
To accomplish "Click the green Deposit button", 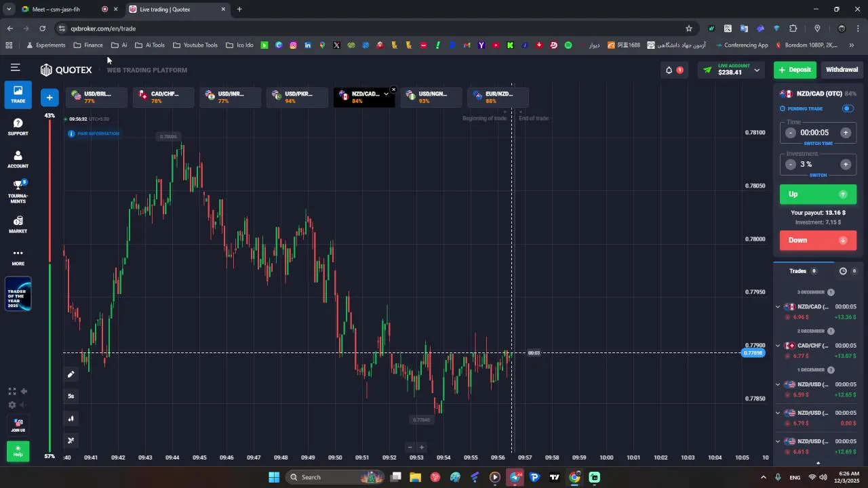I will coord(795,70).
